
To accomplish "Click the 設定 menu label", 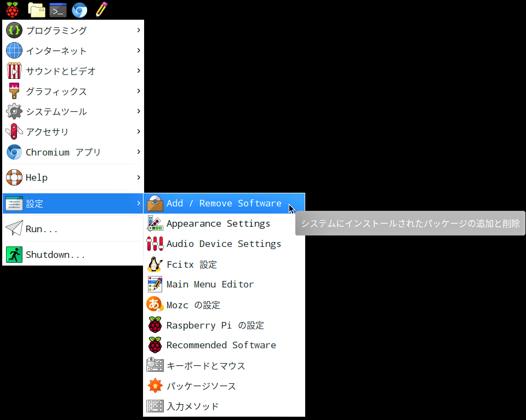I will pyautogui.click(x=35, y=204).
